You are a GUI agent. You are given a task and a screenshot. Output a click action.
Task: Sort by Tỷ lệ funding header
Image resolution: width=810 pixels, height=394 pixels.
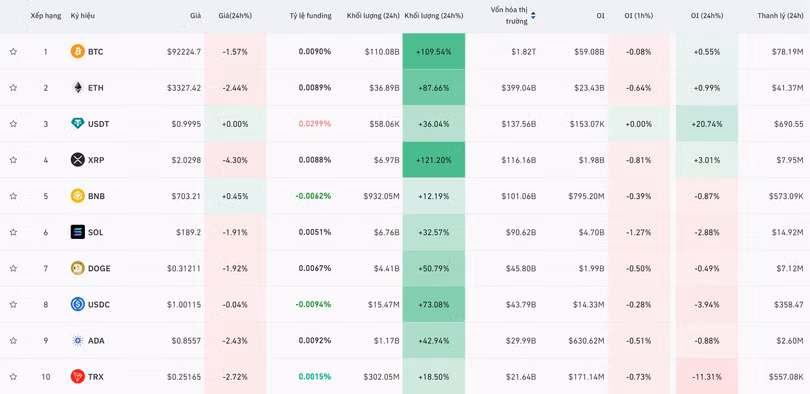(310, 16)
